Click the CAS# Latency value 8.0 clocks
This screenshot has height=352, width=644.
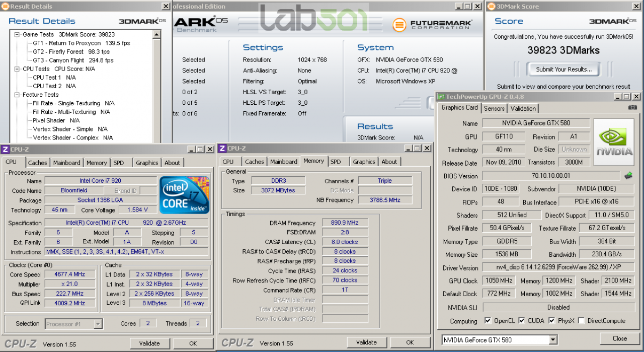[345, 242]
